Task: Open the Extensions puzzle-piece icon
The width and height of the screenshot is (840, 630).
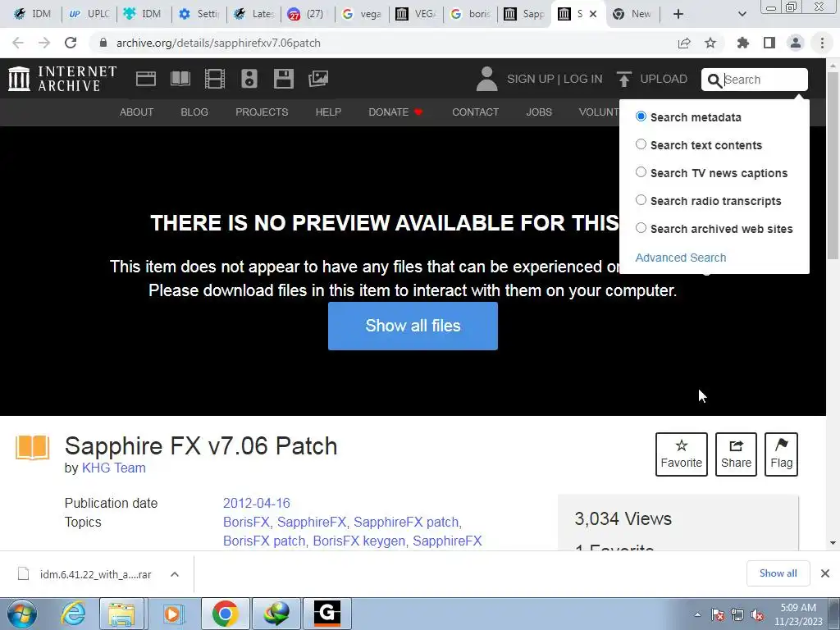Action: [x=743, y=43]
